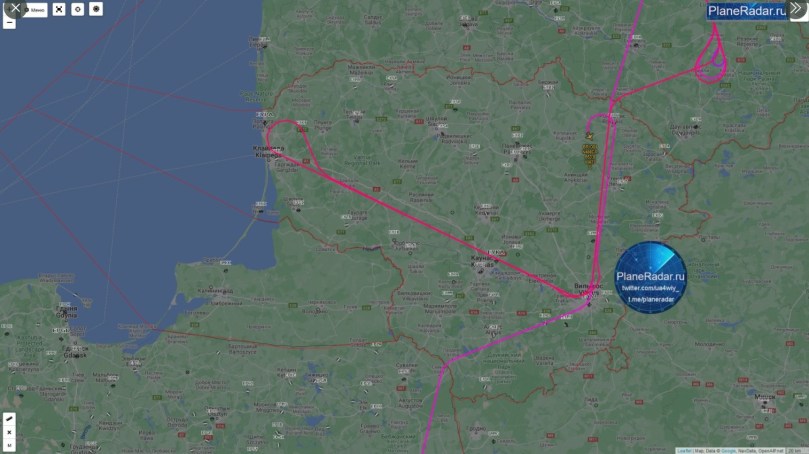The image size is (809, 454).
Task: Clear measurement with the small X tool
Action: [9, 432]
